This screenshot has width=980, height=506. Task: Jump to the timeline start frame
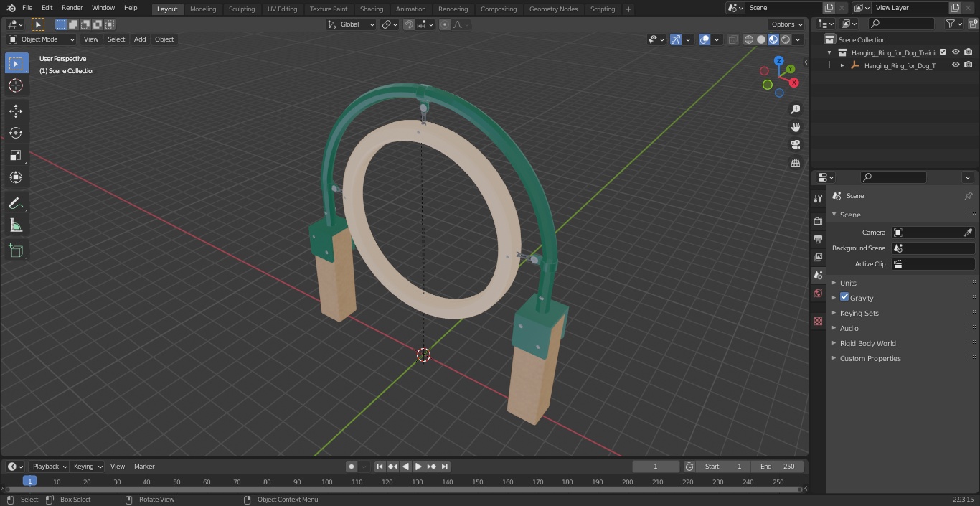pyautogui.click(x=380, y=467)
